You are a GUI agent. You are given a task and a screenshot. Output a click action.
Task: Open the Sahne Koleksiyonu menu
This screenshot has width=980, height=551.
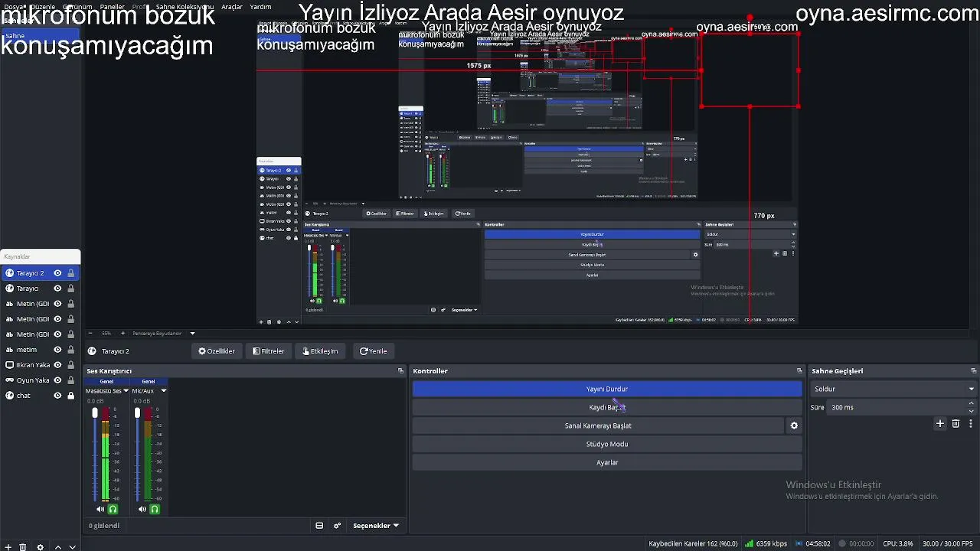pyautogui.click(x=185, y=7)
